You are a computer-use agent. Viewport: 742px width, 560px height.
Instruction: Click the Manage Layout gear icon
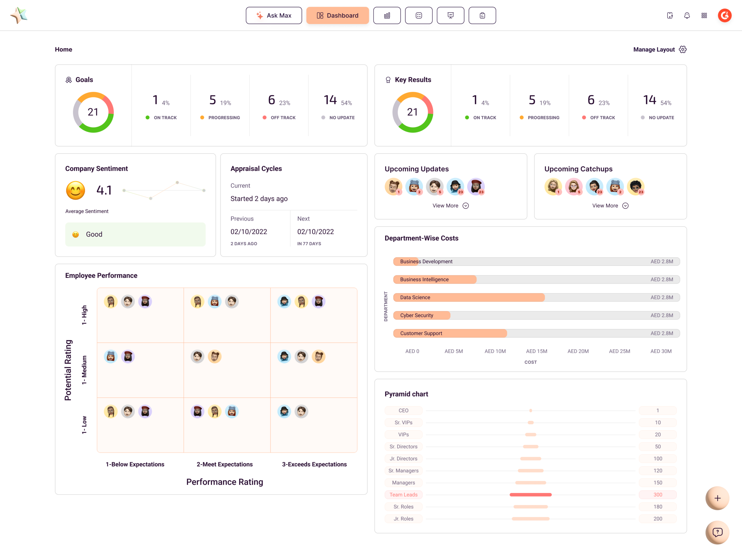(683, 50)
